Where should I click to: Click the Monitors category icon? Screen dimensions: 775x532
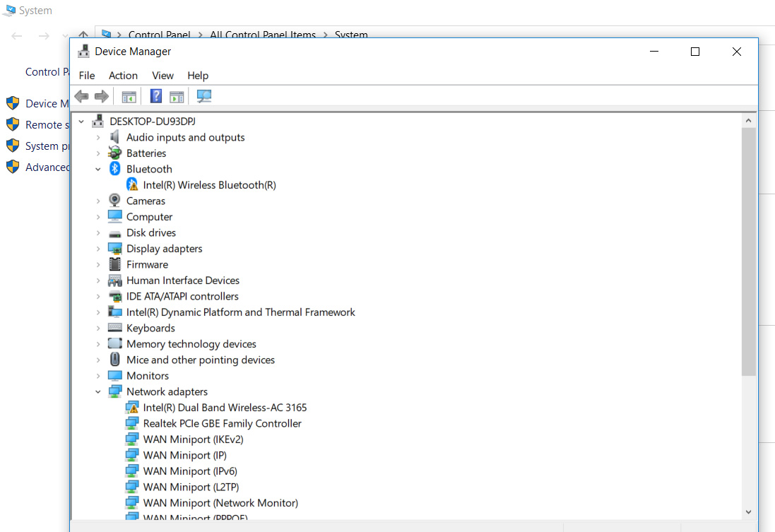click(x=114, y=375)
